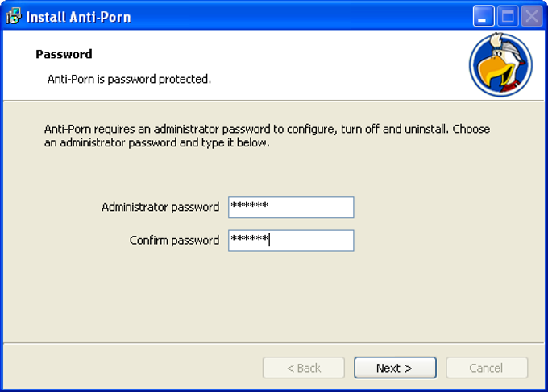
Task: Click the administrator password instructions paragraph
Action: pyautogui.click(x=267, y=136)
